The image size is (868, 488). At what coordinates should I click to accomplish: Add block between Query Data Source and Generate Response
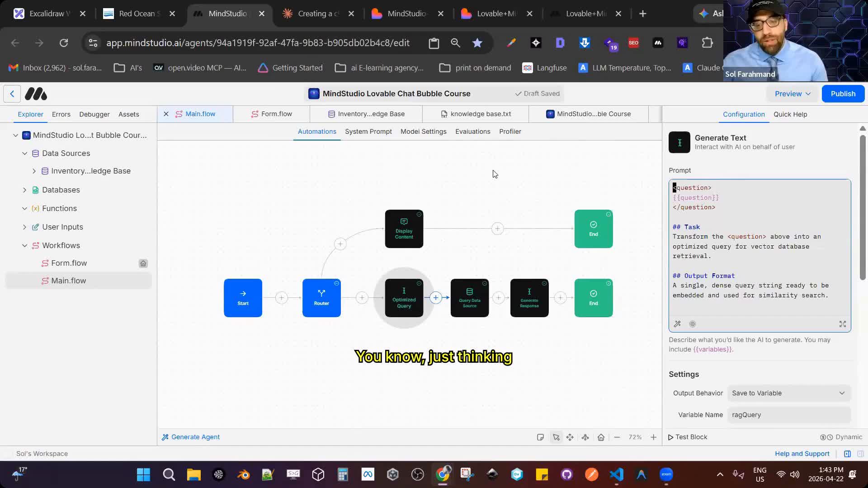click(x=498, y=298)
